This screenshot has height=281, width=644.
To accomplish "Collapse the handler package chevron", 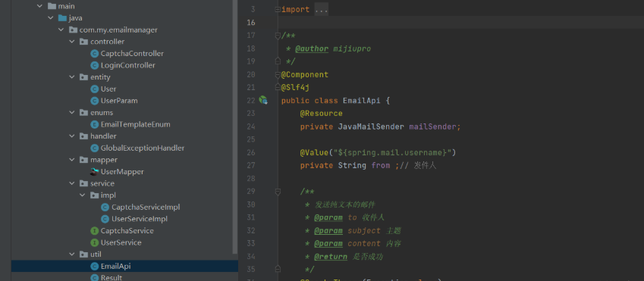I will [x=72, y=136].
